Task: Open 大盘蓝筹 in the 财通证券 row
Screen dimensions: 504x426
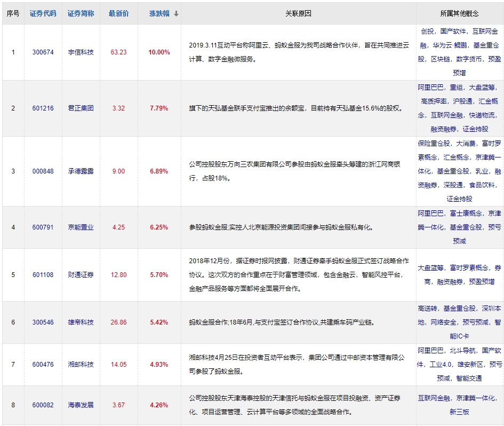Action: [x=430, y=267]
